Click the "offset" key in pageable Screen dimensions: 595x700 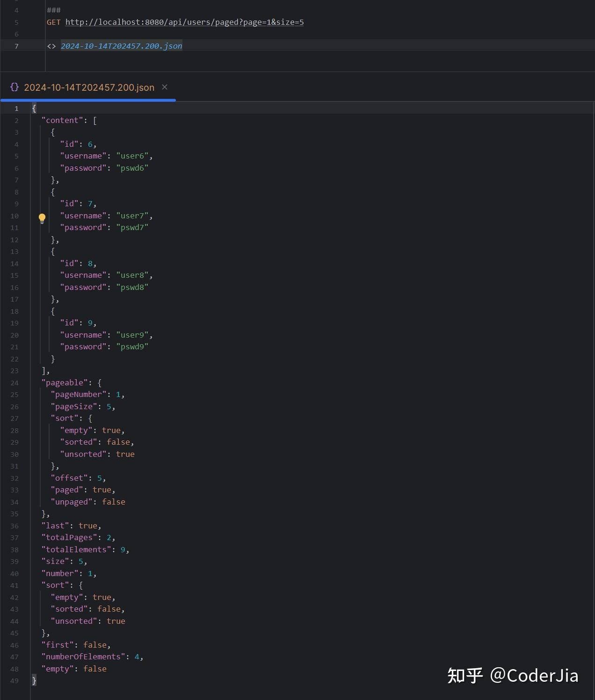tap(69, 478)
